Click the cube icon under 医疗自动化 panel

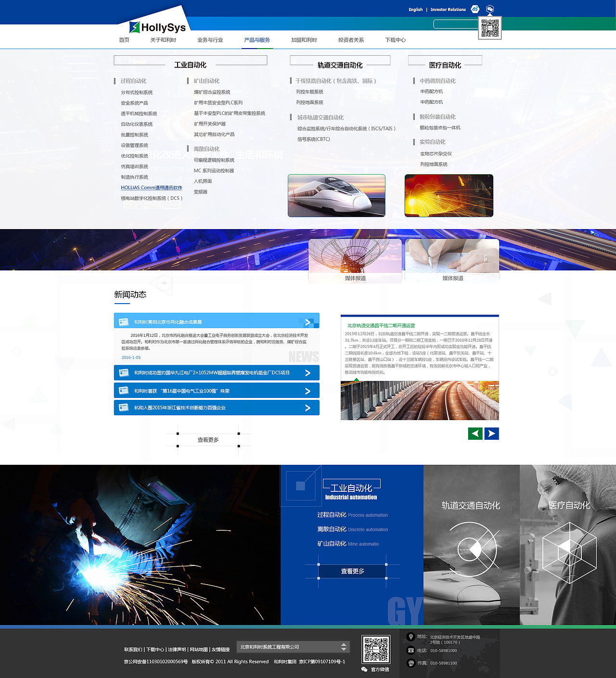point(569,553)
